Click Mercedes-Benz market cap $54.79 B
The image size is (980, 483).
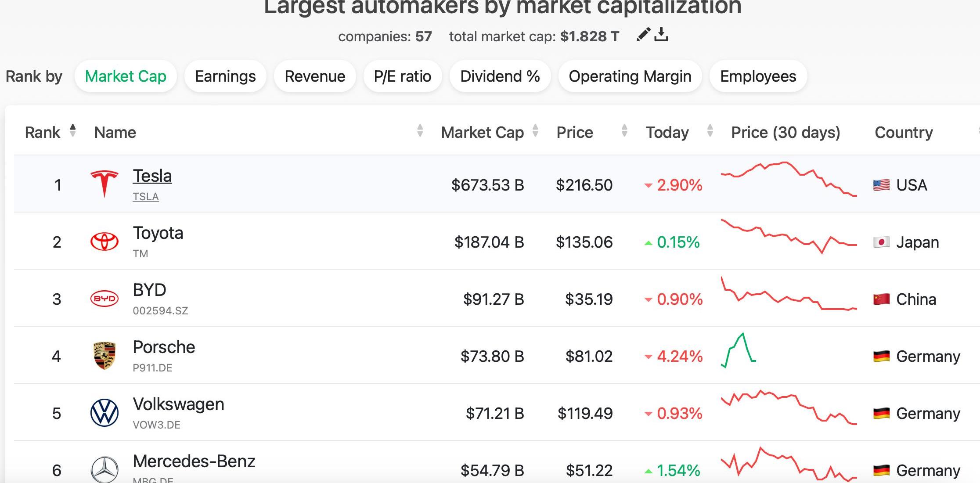[x=492, y=470]
